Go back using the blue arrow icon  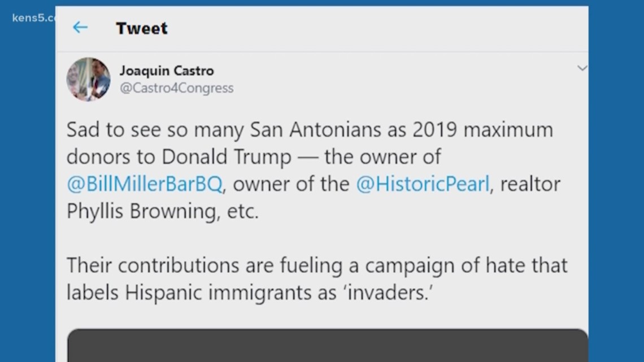(80, 28)
